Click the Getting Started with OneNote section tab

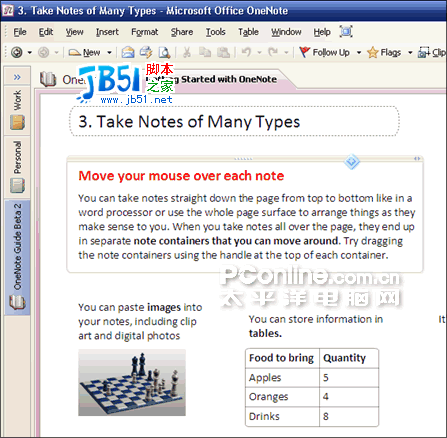211,79
